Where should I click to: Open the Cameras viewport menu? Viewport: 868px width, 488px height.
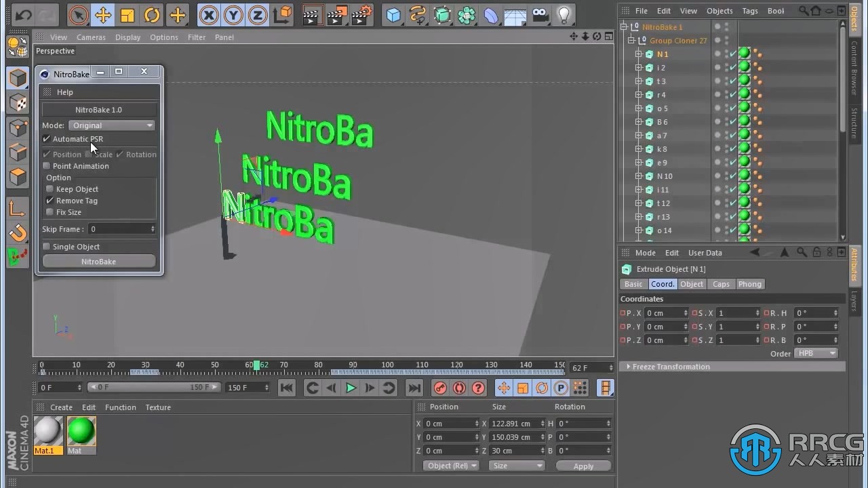[91, 37]
